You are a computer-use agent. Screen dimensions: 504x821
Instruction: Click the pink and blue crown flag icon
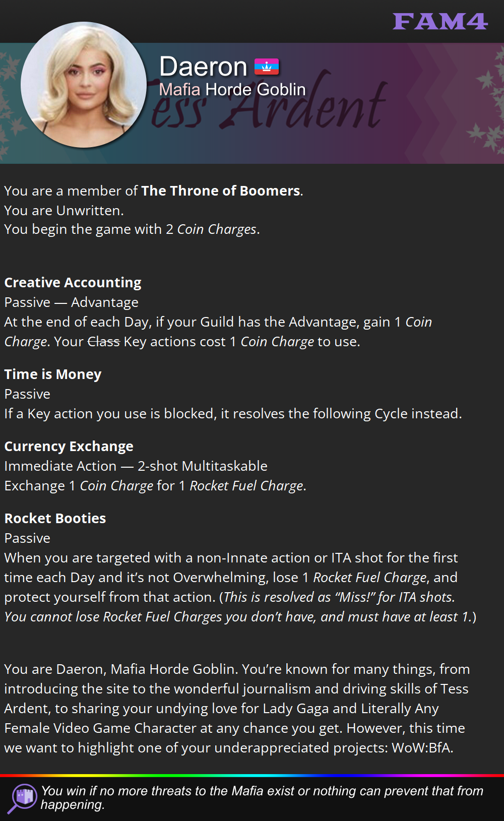(267, 67)
